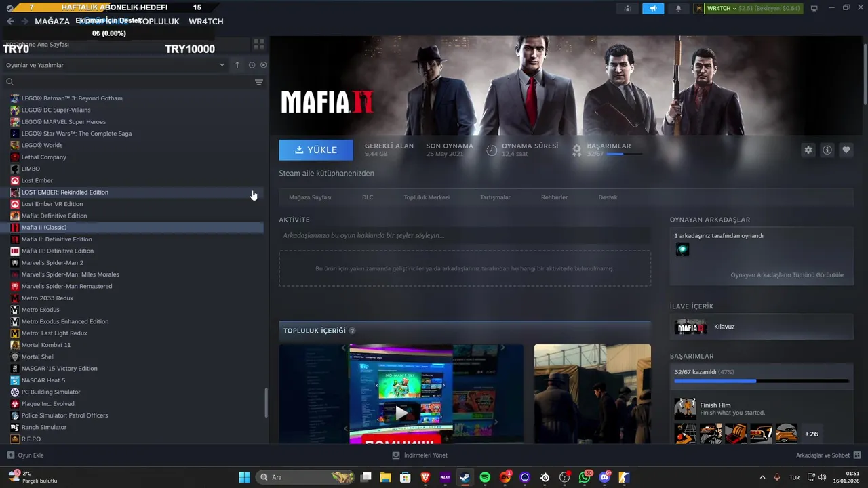Open Arkadaşlar ve Sohbet panel

[828, 455]
